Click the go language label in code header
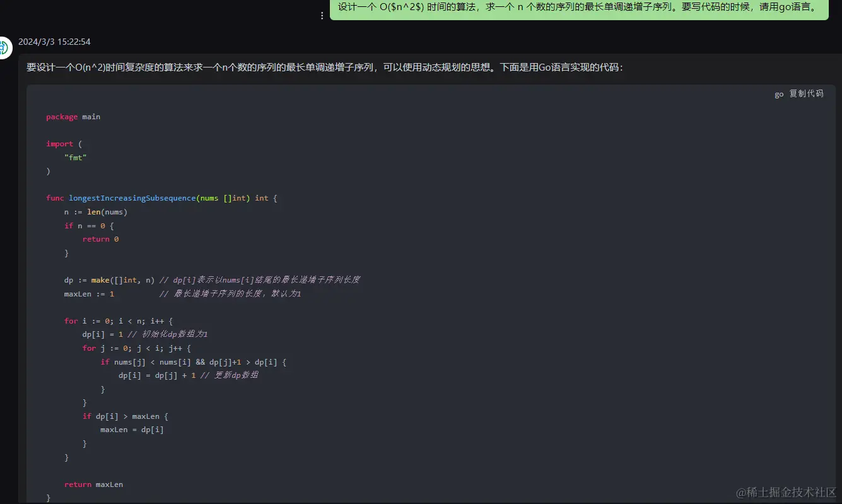This screenshot has height=504, width=842. tap(779, 94)
